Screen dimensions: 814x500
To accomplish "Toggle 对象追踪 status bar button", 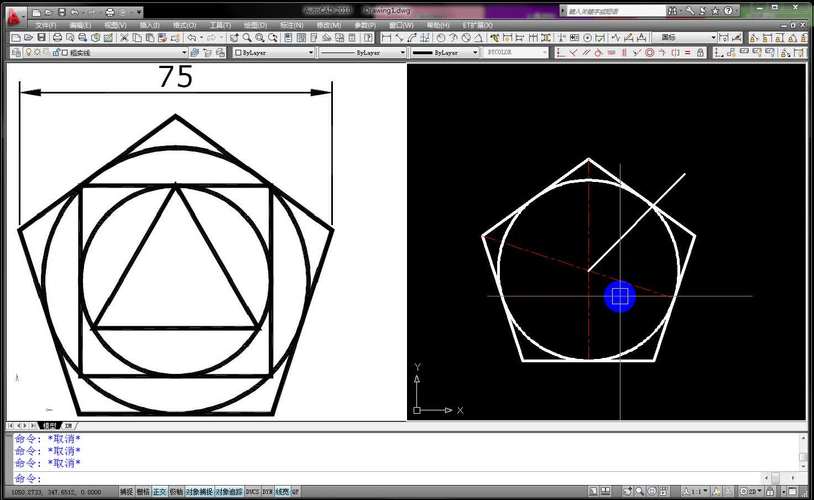I will [x=228, y=492].
